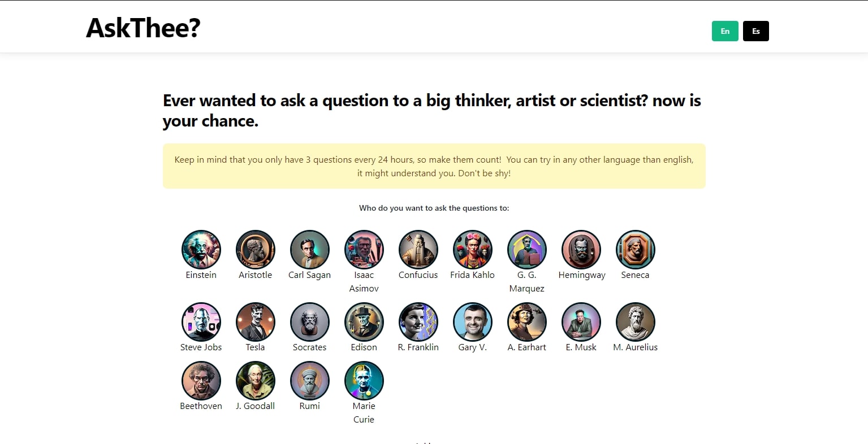
Task: Switch language to English with En
Action: [x=725, y=31]
